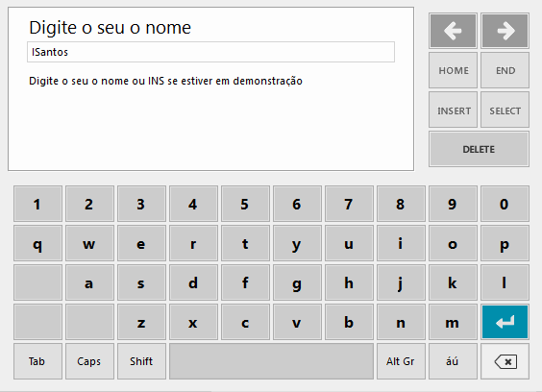The image size is (542, 392).
Task: Toggle the Alt Gr key
Action: point(401,361)
